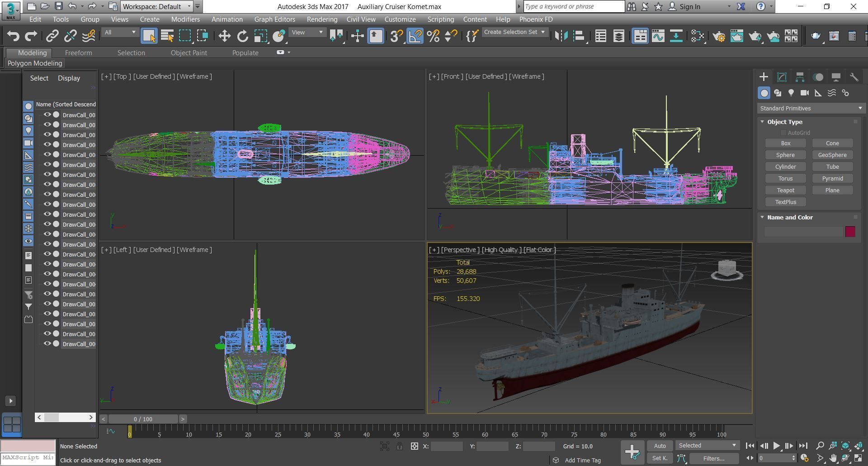
Task: Click the time slider 0 / 100 handle
Action: pos(143,419)
